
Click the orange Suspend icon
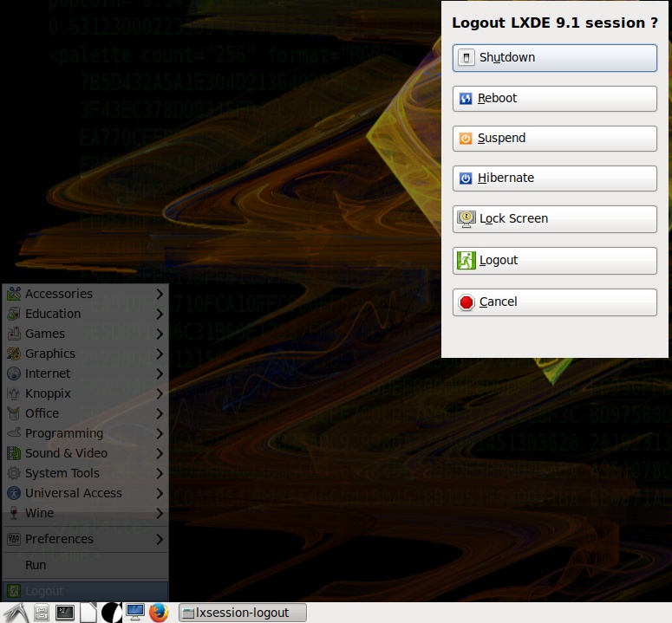(466, 139)
